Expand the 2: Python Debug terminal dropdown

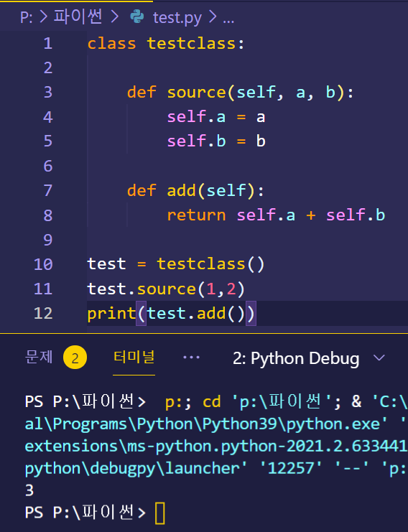pos(309,358)
